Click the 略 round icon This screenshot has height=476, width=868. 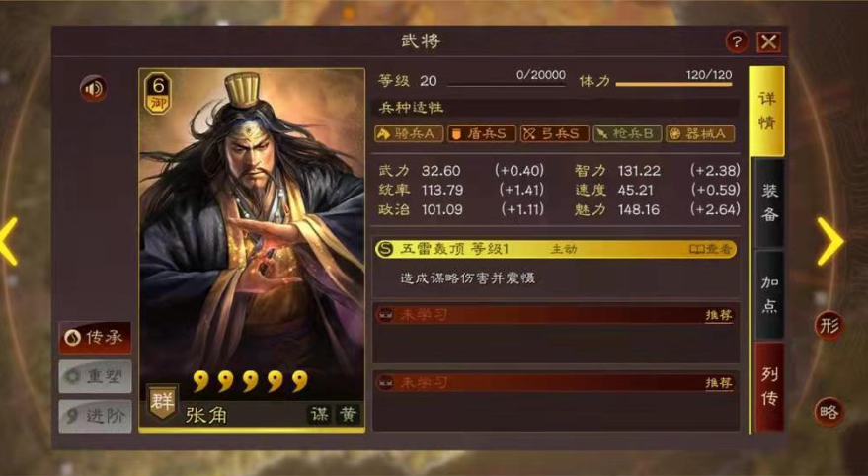pyautogui.click(x=829, y=411)
